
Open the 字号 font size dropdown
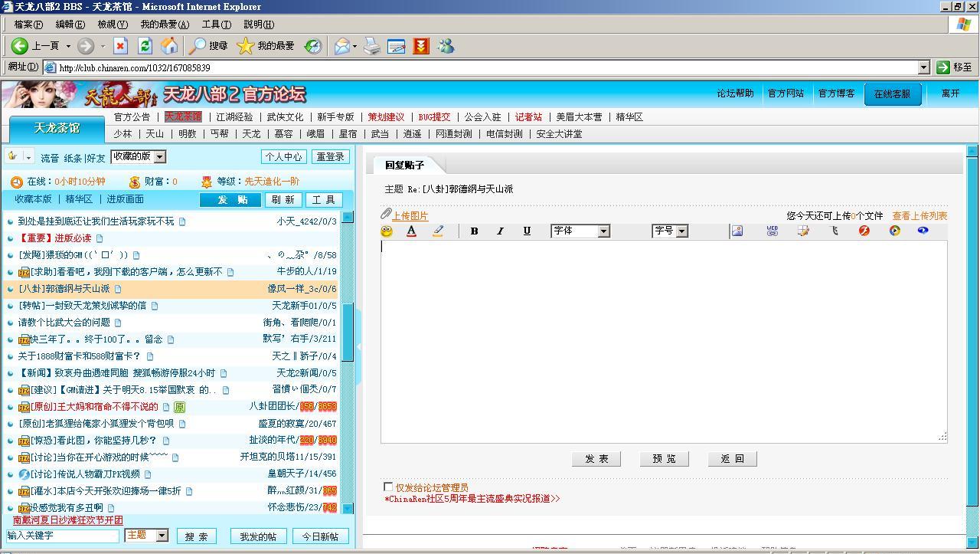point(670,231)
